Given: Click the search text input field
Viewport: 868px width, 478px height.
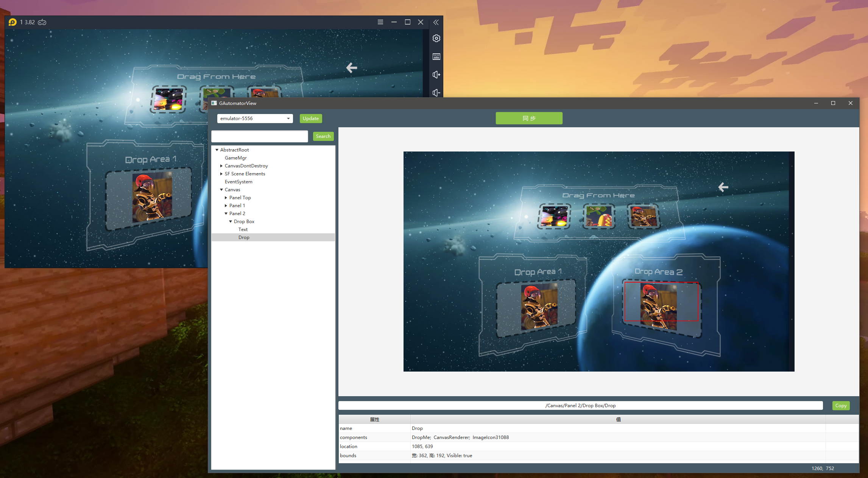Looking at the screenshot, I should (x=260, y=136).
